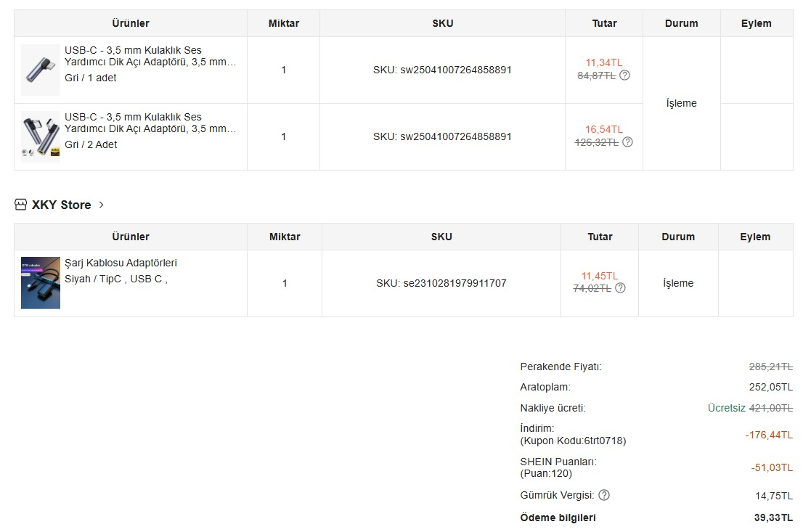Viewport: 811px width, 532px height.
Task: Open first USB-C Kulaklık adapter product title
Action: [x=150, y=57]
